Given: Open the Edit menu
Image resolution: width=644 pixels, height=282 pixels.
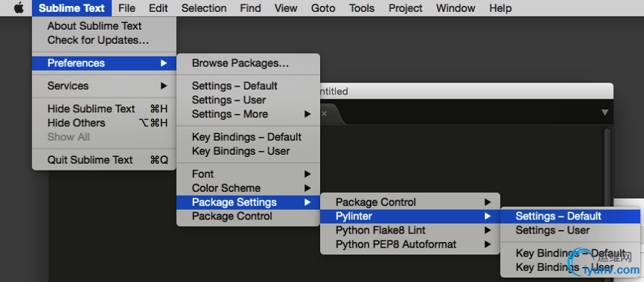Looking at the screenshot, I should (x=158, y=7).
